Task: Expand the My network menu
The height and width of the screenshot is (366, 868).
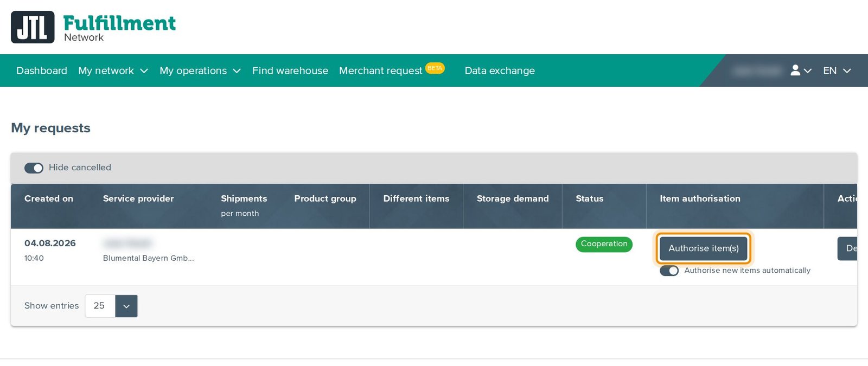Action: point(113,70)
